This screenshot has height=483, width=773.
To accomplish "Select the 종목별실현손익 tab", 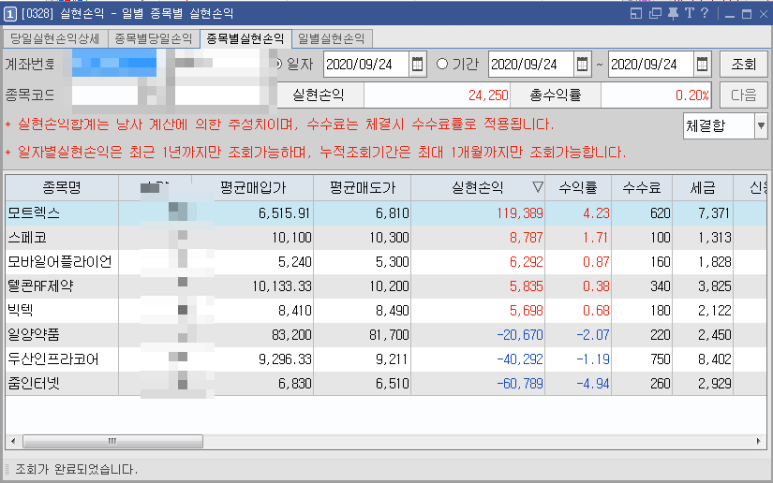I will 246,38.
